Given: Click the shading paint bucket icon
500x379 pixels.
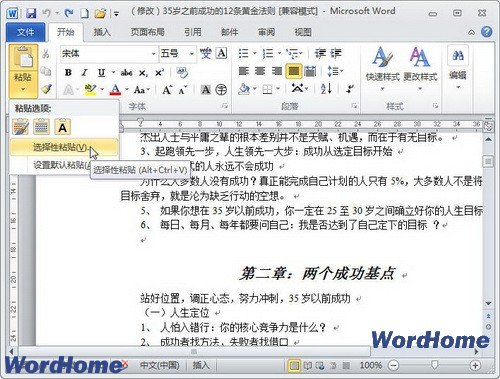Looking at the screenshot, I should (244, 89).
